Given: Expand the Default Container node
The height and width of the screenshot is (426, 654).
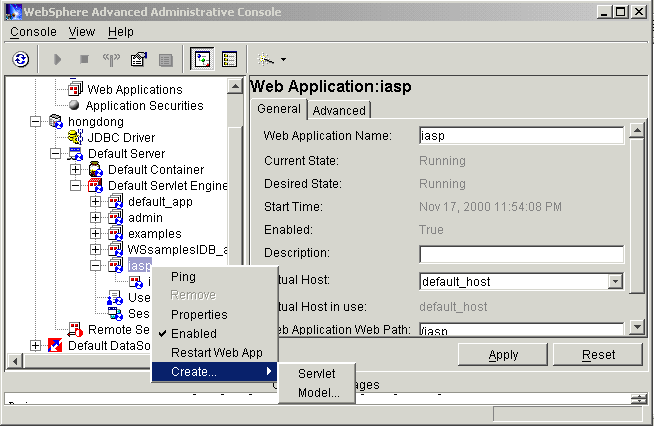Looking at the screenshot, I should (x=75, y=169).
